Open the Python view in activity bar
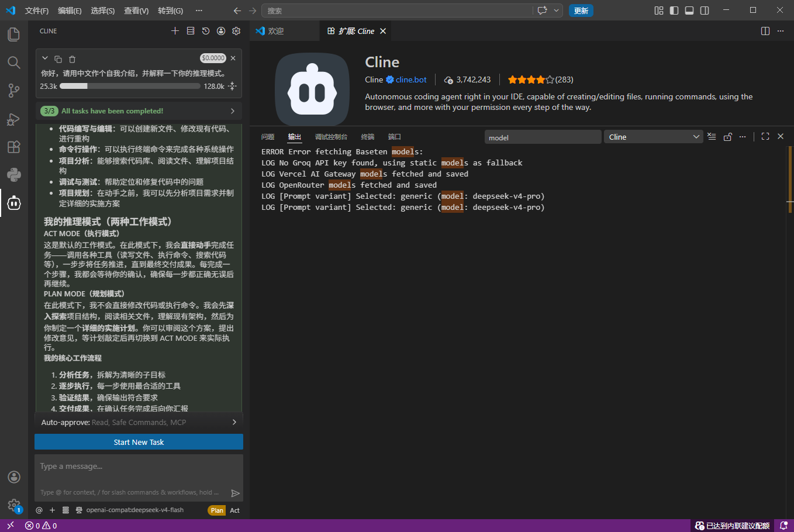The height and width of the screenshot is (532, 794). pyautogui.click(x=14, y=175)
